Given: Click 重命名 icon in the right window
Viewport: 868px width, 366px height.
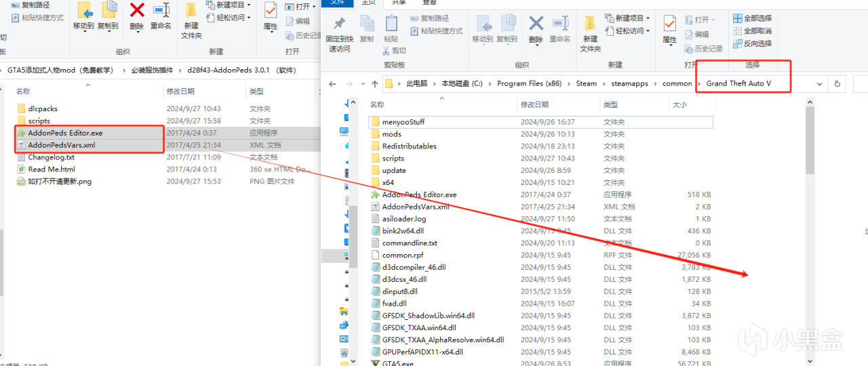Looking at the screenshot, I should (x=559, y=30).
